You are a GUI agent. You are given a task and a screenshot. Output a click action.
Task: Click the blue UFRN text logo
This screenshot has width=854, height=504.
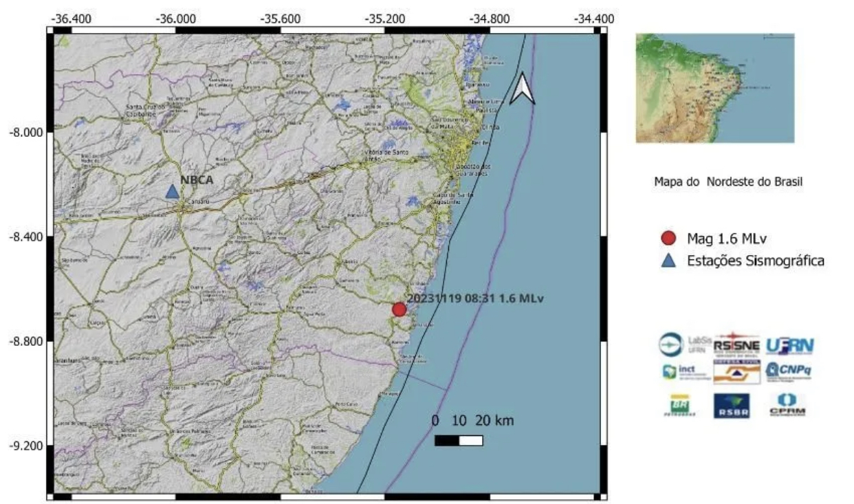(790, 345)
